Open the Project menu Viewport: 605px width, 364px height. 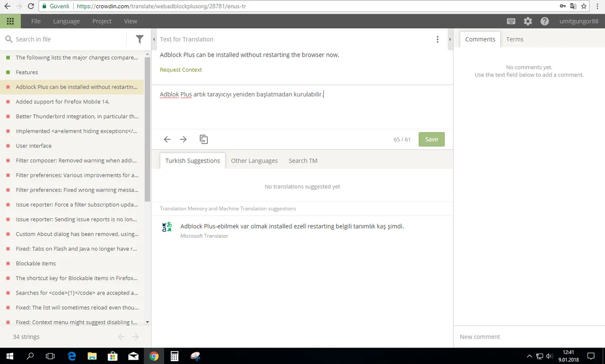[x=102, y=21]
